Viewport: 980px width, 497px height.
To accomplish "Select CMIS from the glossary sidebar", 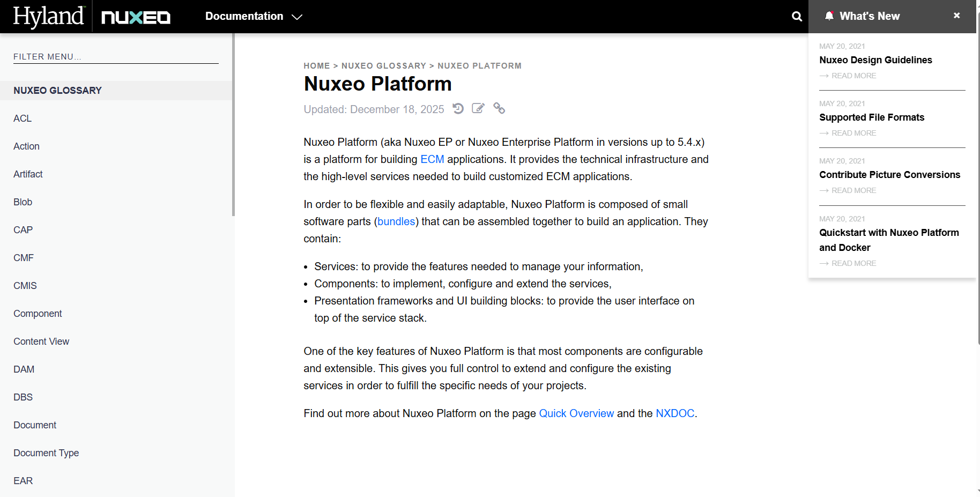I will (x=25, y=285).
